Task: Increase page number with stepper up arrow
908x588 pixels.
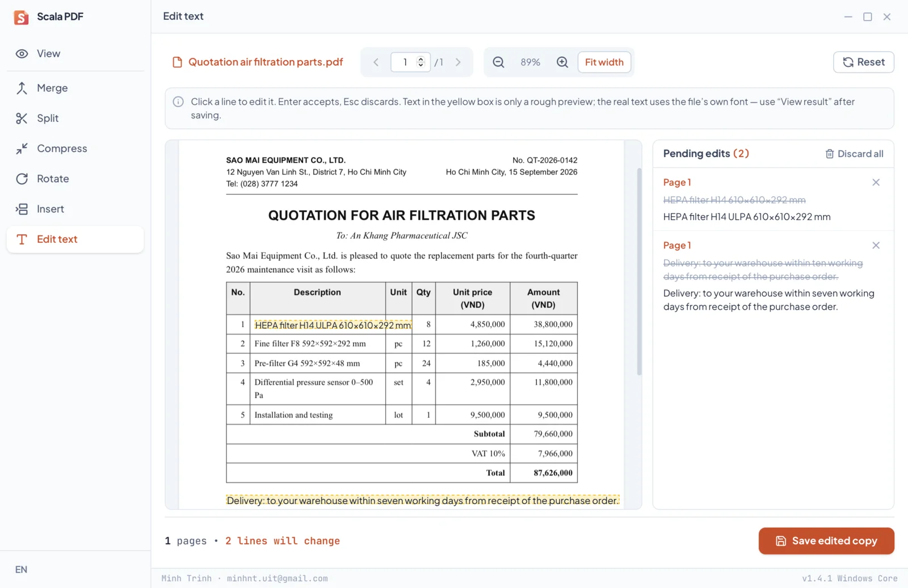Action: (421, 59)
